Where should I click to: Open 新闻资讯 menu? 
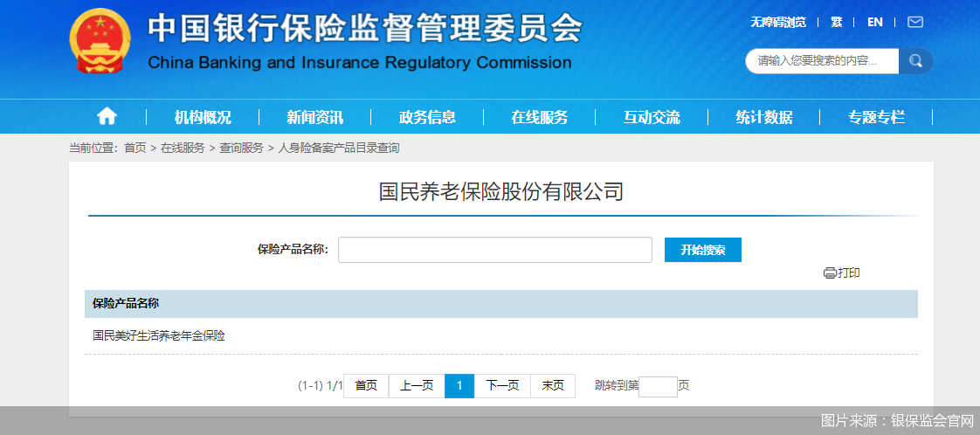coord(315,117)
